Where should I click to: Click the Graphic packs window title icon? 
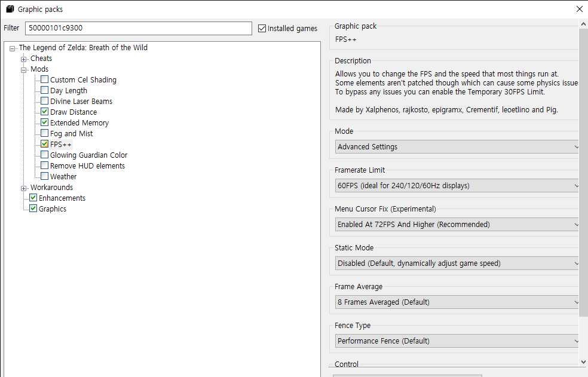[x=10, y=9]
